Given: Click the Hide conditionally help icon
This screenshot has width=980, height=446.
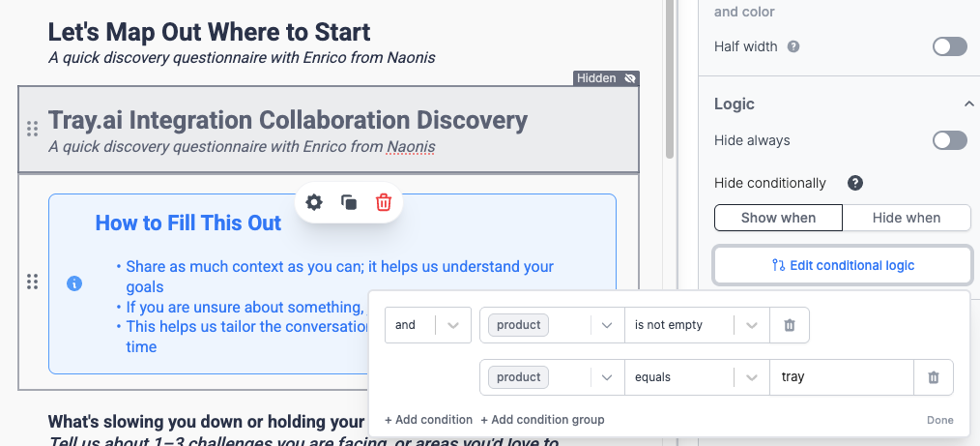Looking at the screenshot, I should (855, 183).
